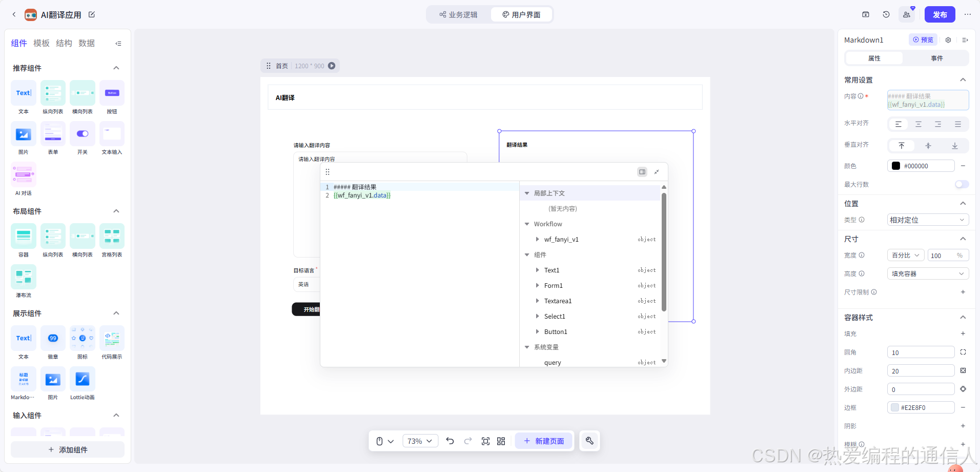Run preview of 首页 page
The width and height of the screenshot is (980, 472).
332,66
